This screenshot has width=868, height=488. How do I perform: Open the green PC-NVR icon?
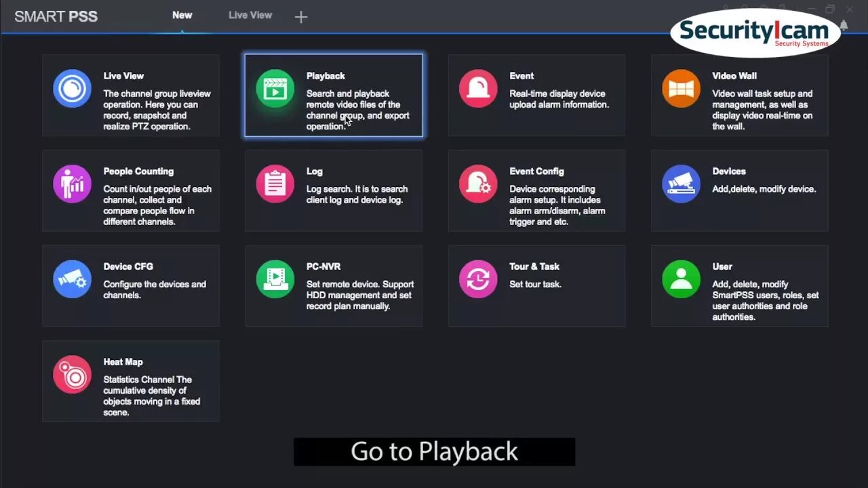click(x=275, y=279)
